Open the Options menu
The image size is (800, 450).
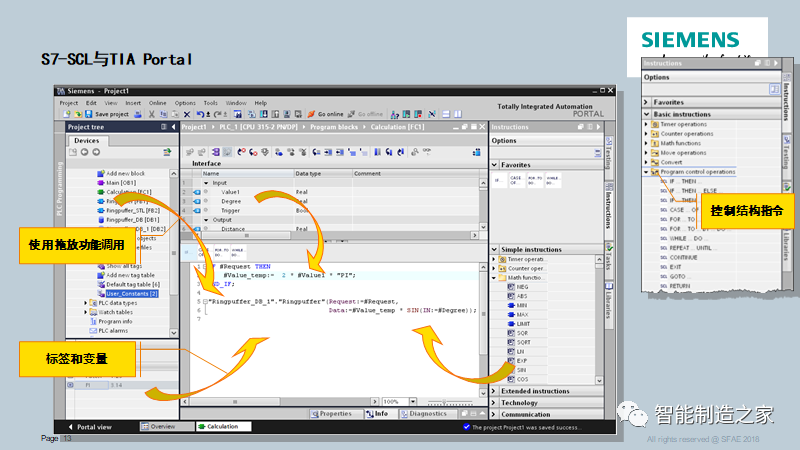185,103
